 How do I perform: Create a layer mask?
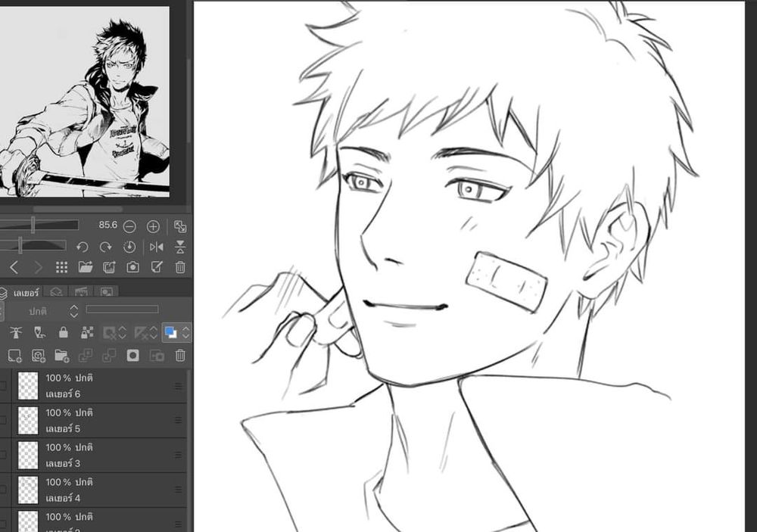tap(132, 356)
